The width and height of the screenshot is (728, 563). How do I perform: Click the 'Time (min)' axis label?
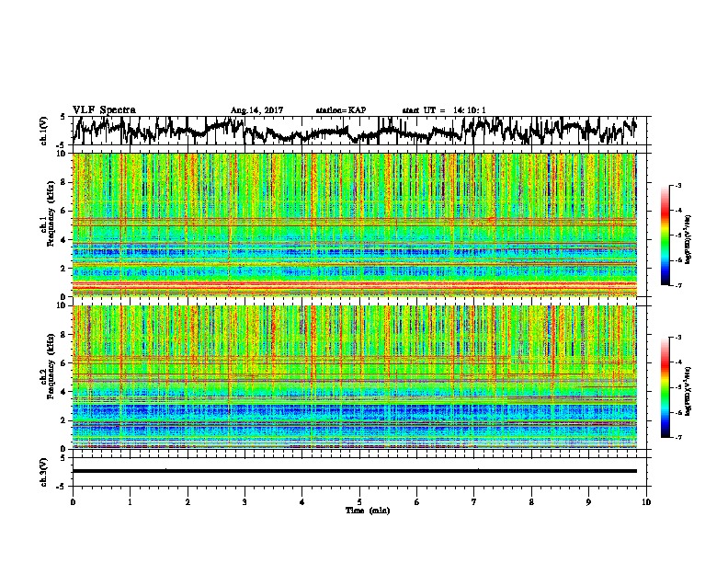point(368,511)
